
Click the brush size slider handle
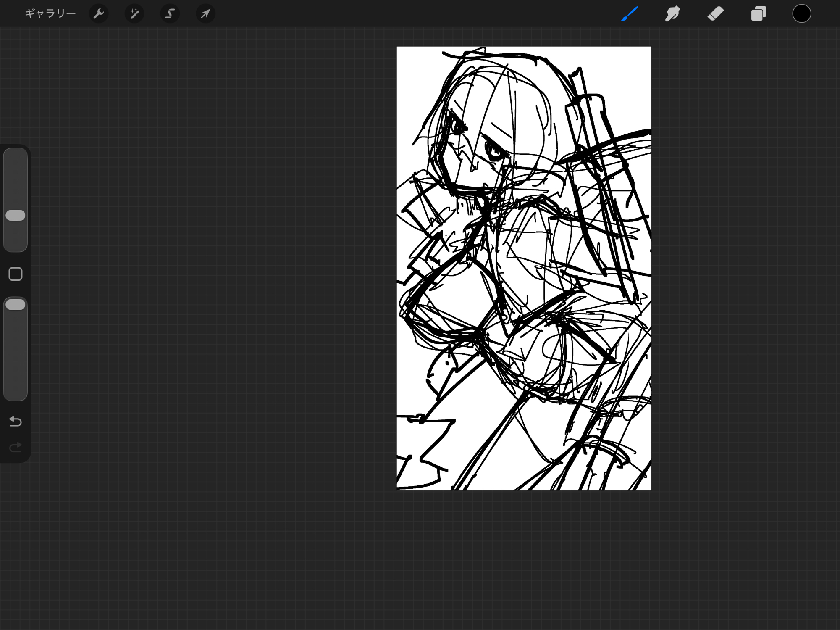[16, 215]
